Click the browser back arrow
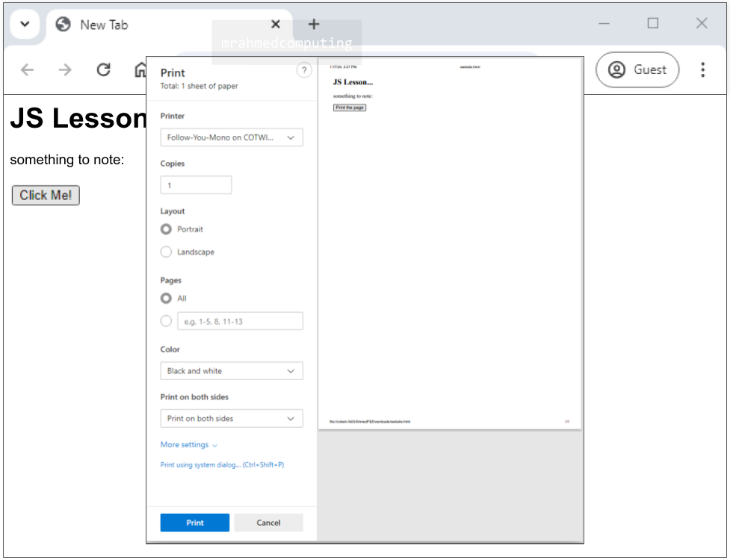The image size is (730, 560). pyautogui.click(x=28, y=70)
